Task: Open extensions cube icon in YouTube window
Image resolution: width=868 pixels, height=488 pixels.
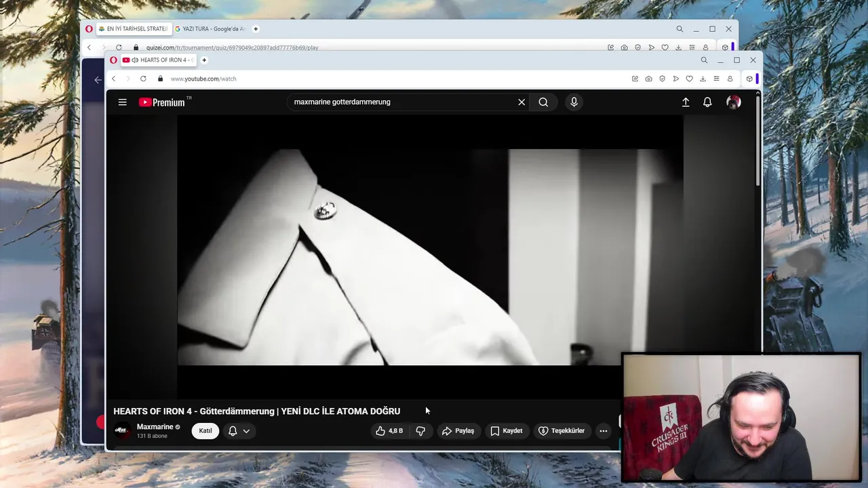Action: click(x=749, y=79)
